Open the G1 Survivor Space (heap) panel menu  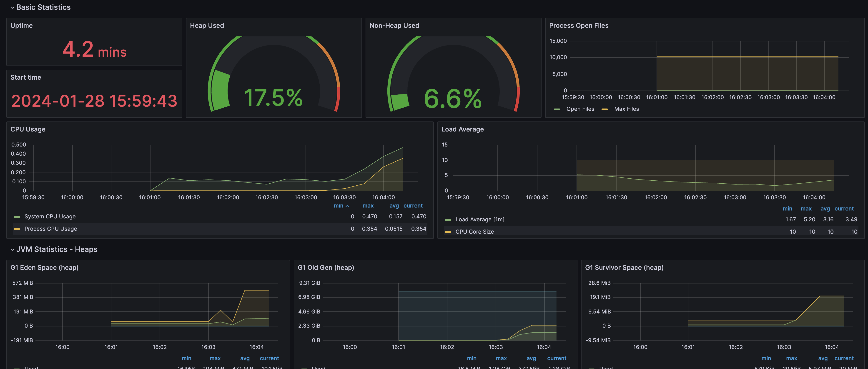[x=624, y=268]
